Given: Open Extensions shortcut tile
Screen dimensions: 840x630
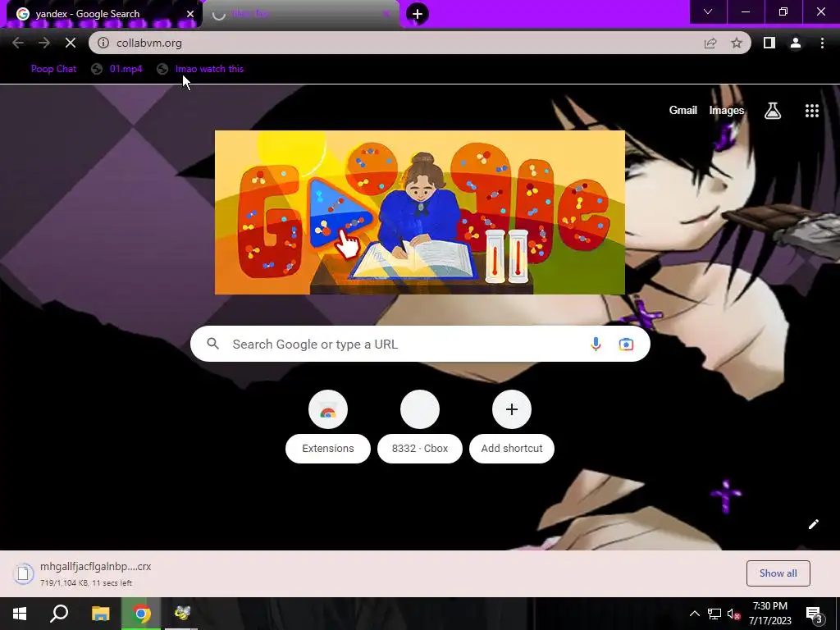Looking at the screenshot, I should point(328,427).
